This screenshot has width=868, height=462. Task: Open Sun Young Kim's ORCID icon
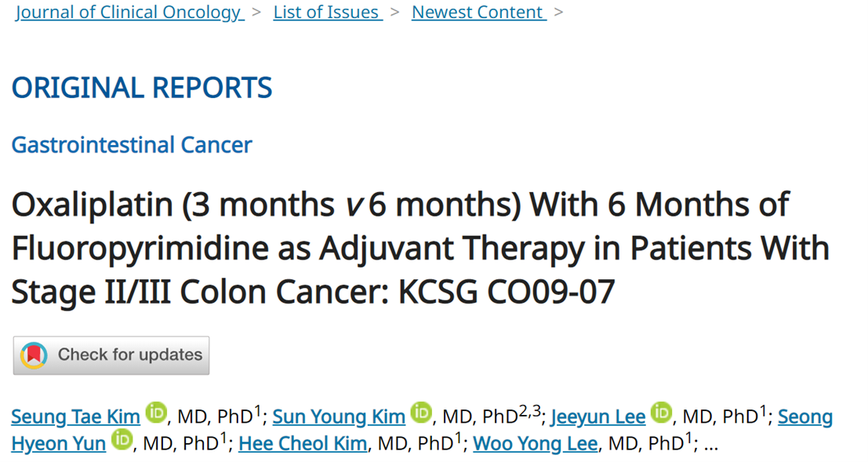tap(422, 413)
